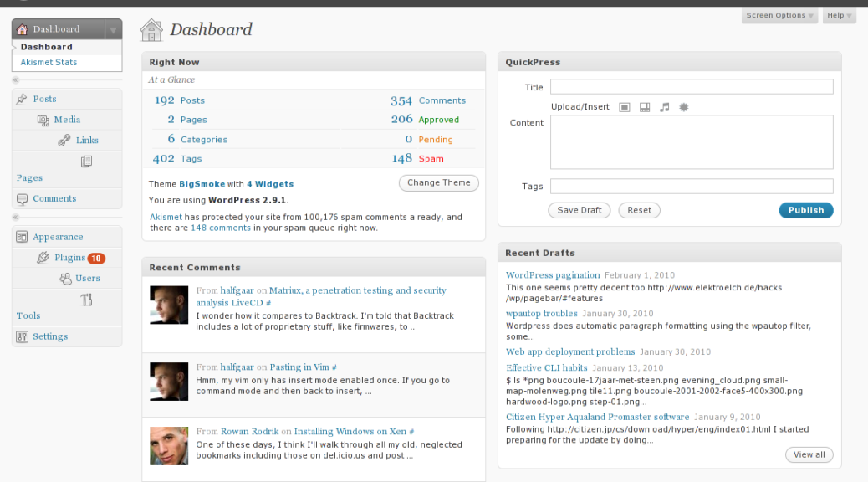Open the Appearance menu

click(x=58, y=237)
